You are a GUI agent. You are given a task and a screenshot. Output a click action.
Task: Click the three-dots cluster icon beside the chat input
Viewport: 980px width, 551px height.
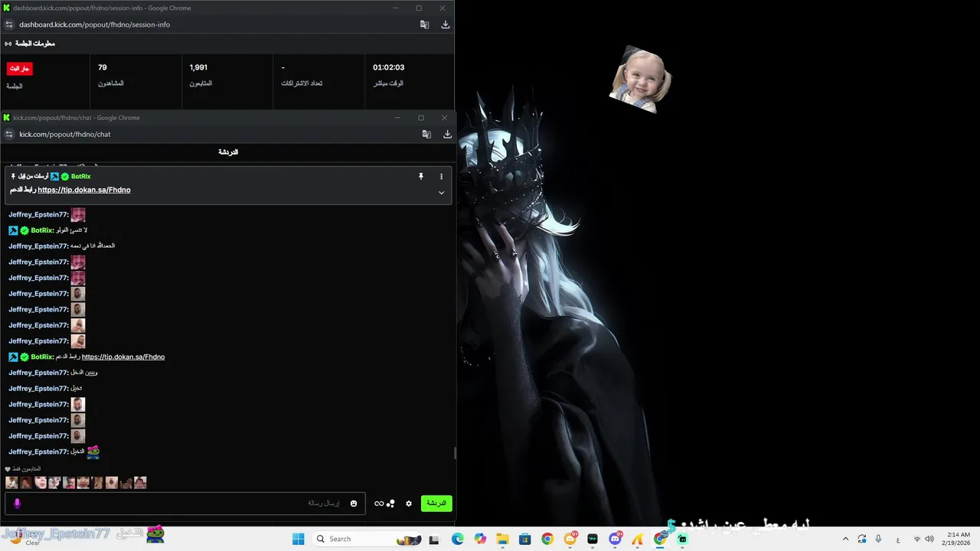pyautogui.click(x=390, y=504)
